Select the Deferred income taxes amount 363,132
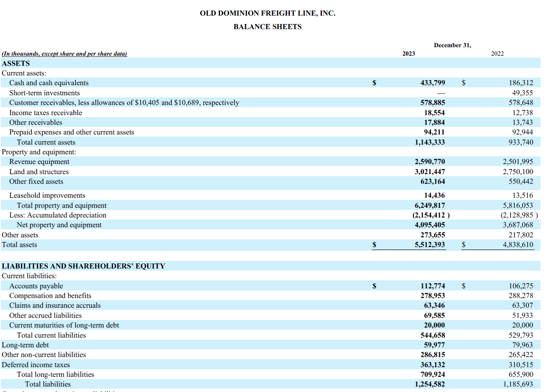The height and width of the screenshot is (392, 557). click(431, 365)
